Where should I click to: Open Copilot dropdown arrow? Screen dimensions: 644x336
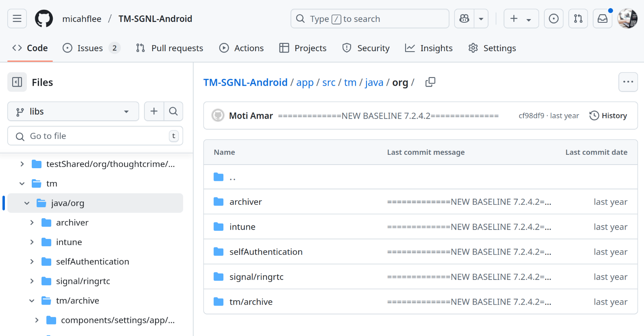tap(481, 19)
